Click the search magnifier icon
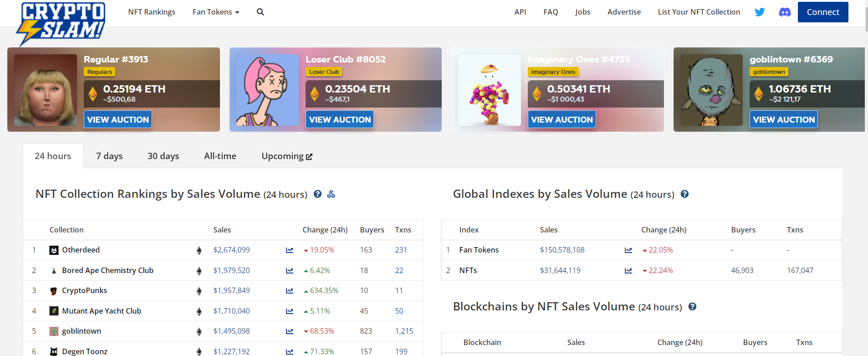This screenshot has height=356, width=868. pos(260,12)
